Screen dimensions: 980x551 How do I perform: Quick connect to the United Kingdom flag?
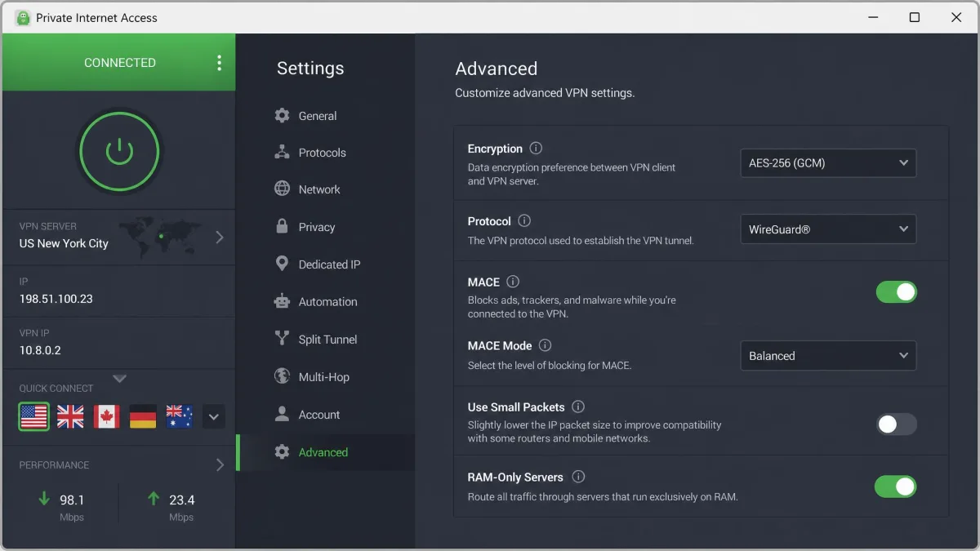pyautogui.click(x=70, y=416)
